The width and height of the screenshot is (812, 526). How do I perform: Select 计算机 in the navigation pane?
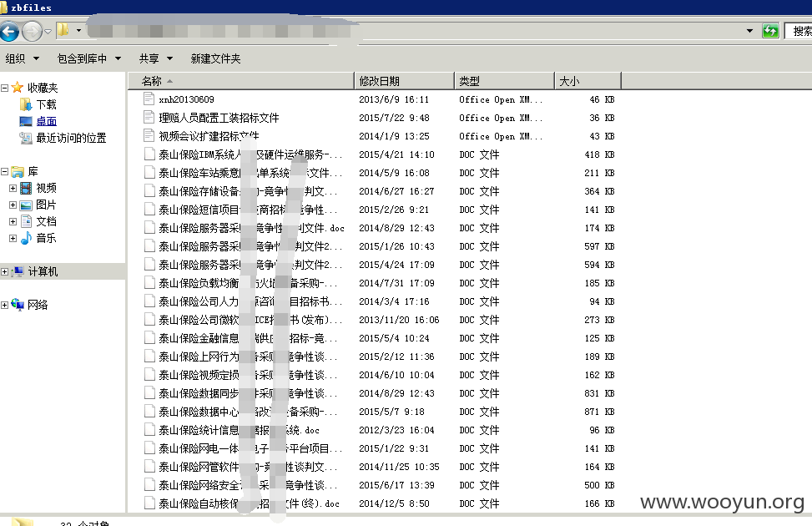[x=43, y=271]
